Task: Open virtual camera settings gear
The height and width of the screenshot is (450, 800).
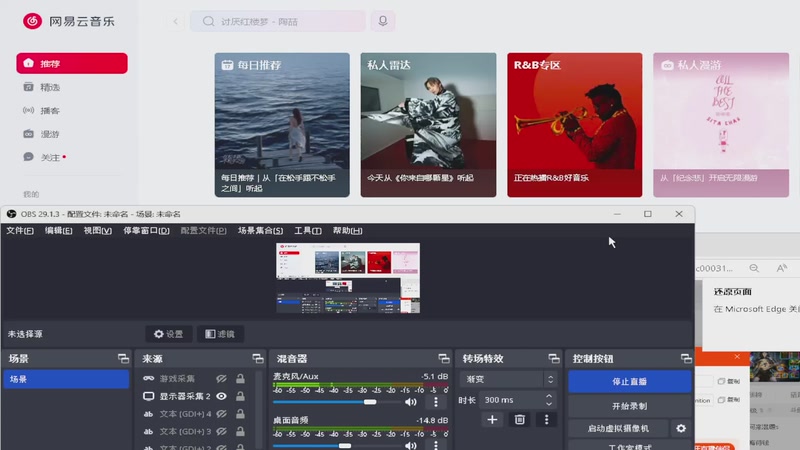Action: [x=681, y=429]
